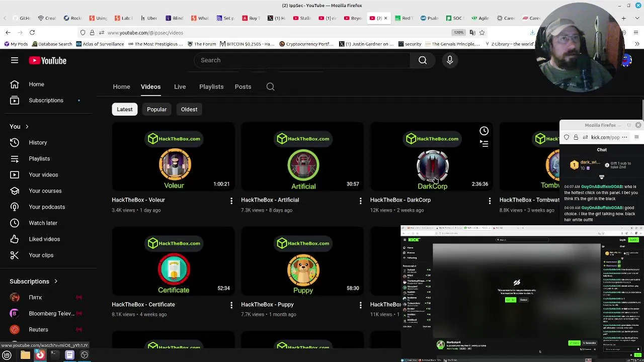Click the shield icon in the kick.com popup
The image size is (644, 362).
point(567,137)
